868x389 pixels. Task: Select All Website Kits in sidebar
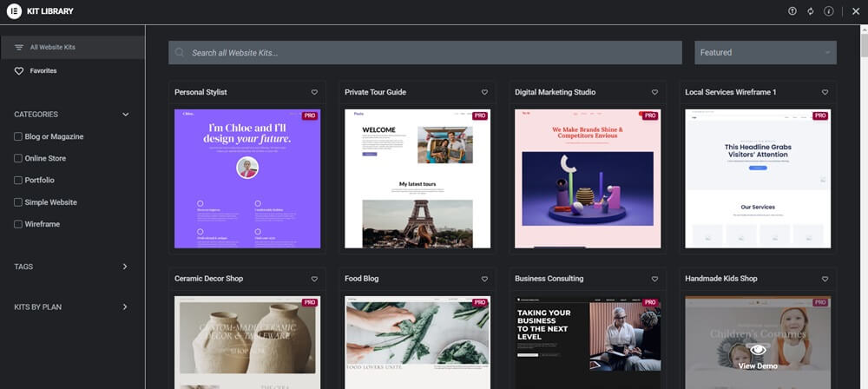[x=52, y=47]
